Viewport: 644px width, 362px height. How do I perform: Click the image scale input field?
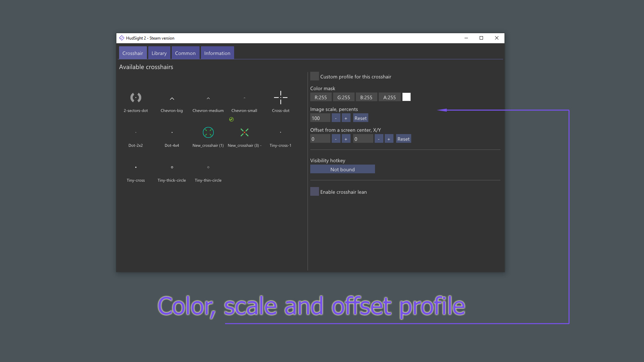[x=320, y=118]
